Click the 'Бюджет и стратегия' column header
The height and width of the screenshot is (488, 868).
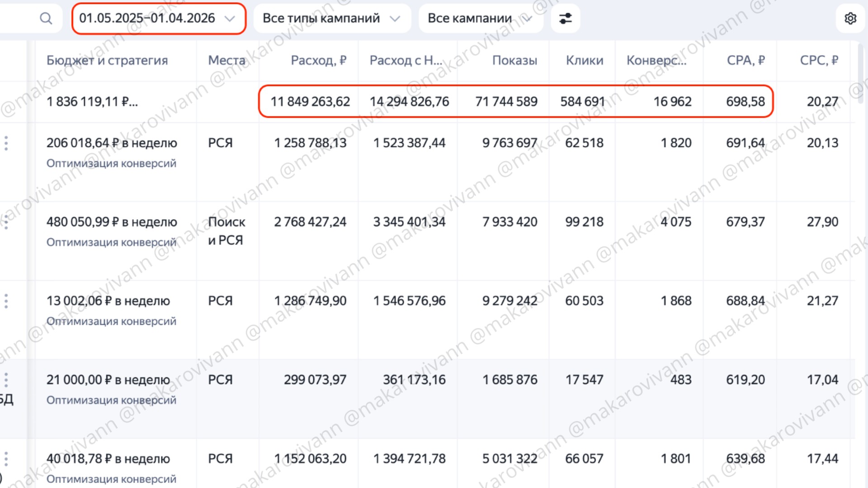point(107,60)
